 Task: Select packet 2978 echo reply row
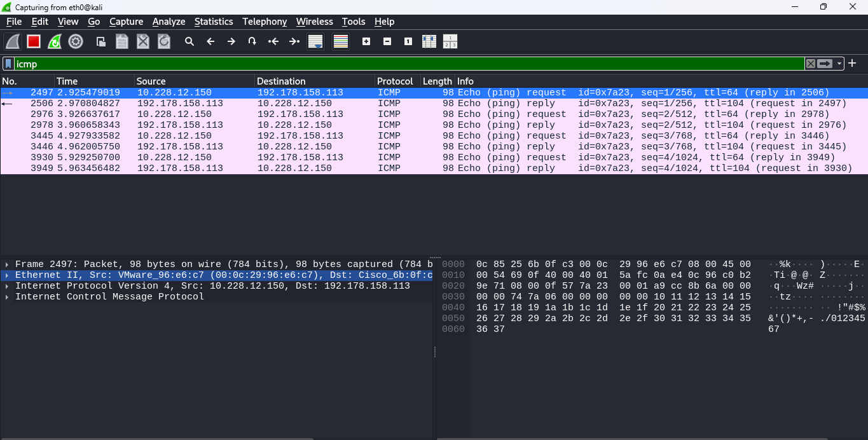434,125
